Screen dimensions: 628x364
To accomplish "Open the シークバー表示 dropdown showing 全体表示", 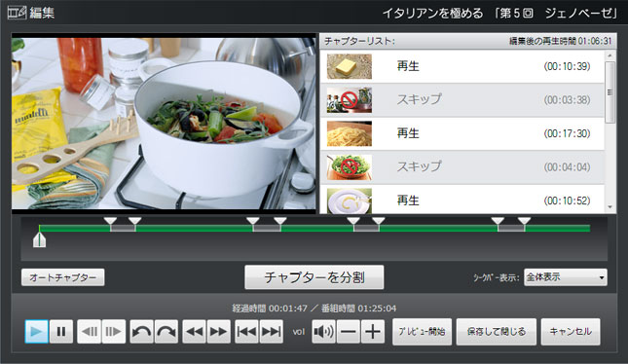I will click(x=566, y=277).
